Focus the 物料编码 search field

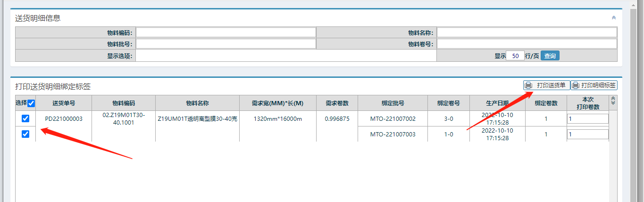[x=226, y=33]
